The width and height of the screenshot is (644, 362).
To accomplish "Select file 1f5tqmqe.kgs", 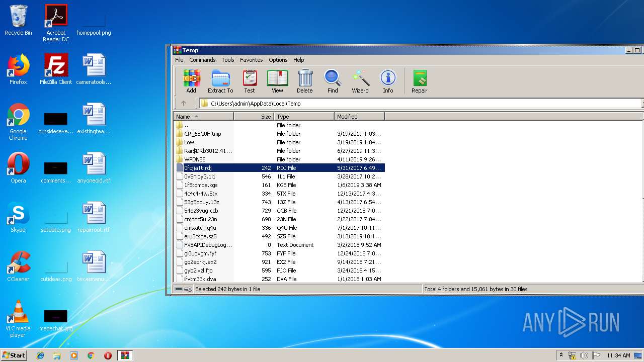I will [x=279, y=185].
